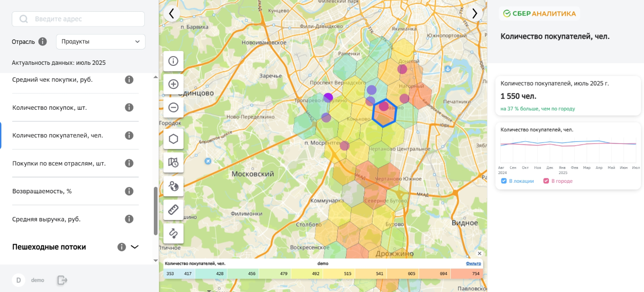
Task: Open the map with clock tool
Action: (173, 162)
